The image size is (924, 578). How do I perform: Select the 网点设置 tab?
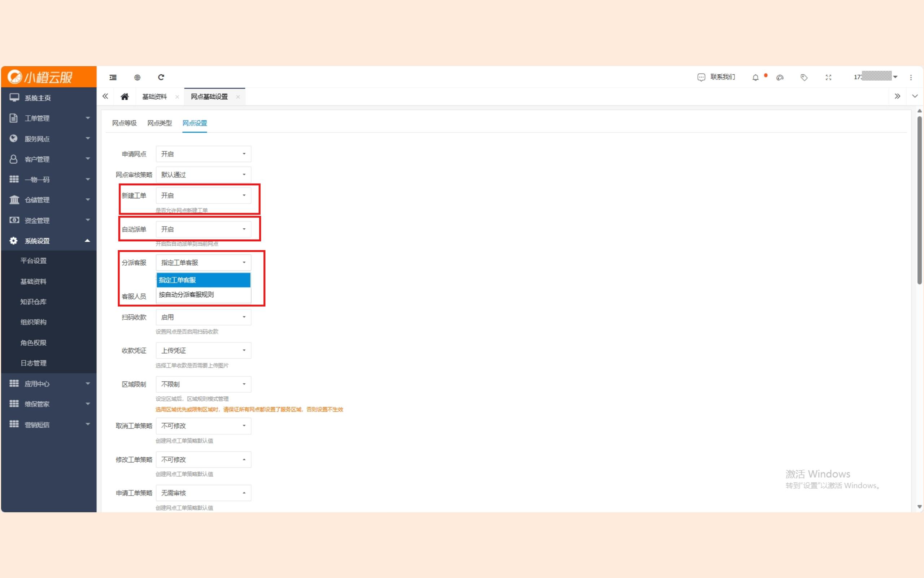pos(195,123)
